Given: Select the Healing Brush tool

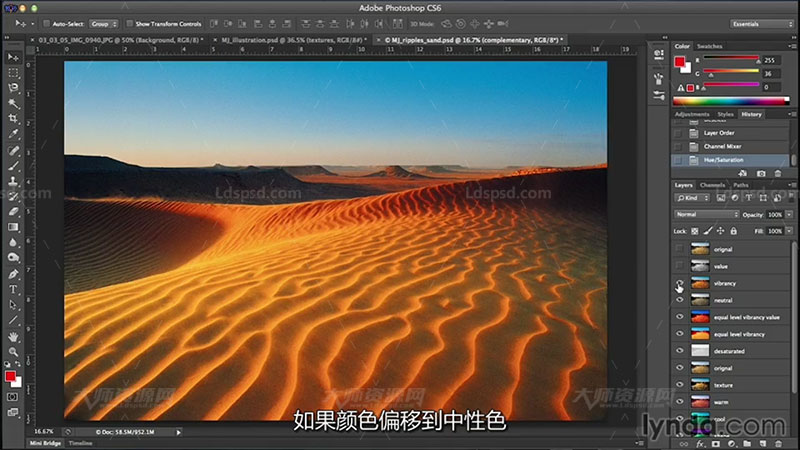Looking at the screenshot, I should point(13,151).
